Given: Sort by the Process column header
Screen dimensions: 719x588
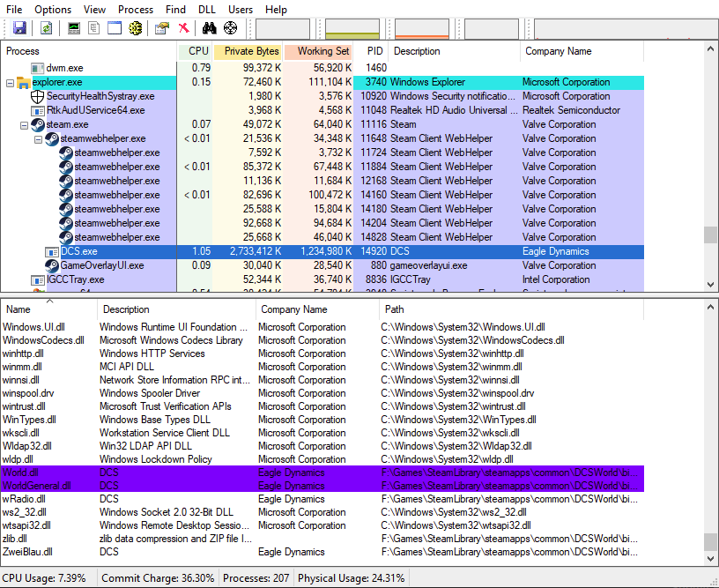Looking at the screenshot, I should tap(89, 51).
